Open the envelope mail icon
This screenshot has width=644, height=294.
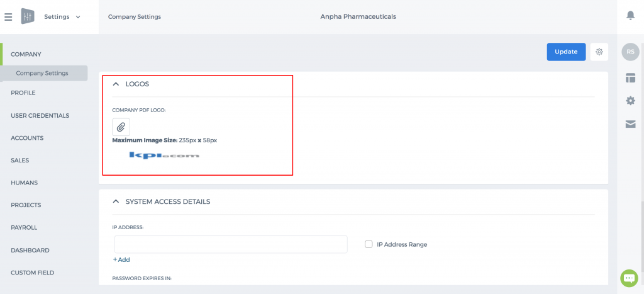(x=630, y=124)
